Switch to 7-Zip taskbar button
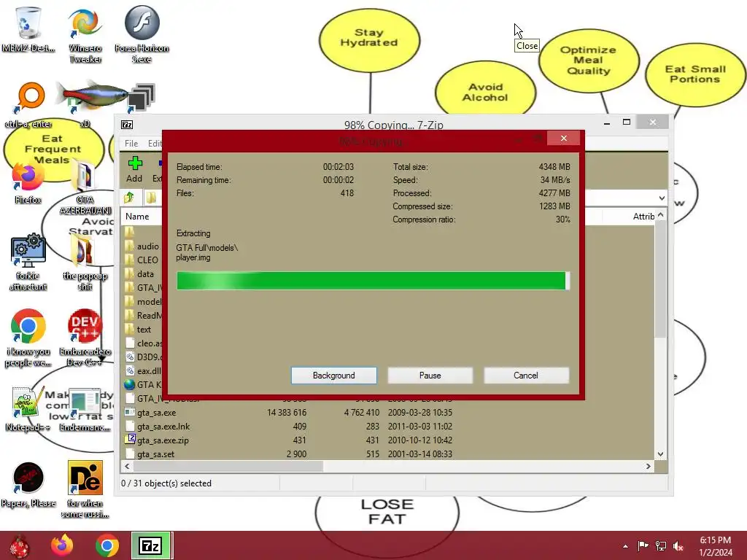 pos(151,545)
